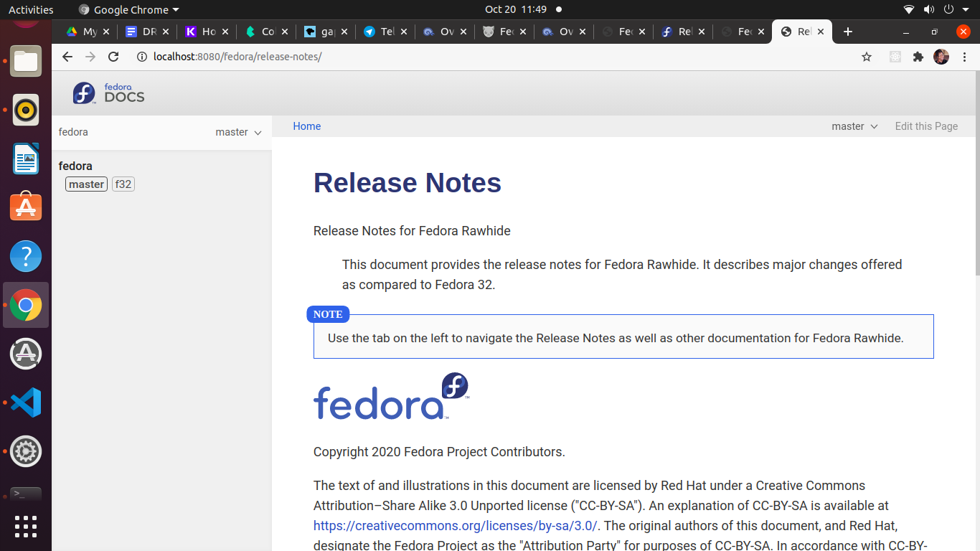
Task: Open the gear app in the dock
Action: (x=26, y=451)
